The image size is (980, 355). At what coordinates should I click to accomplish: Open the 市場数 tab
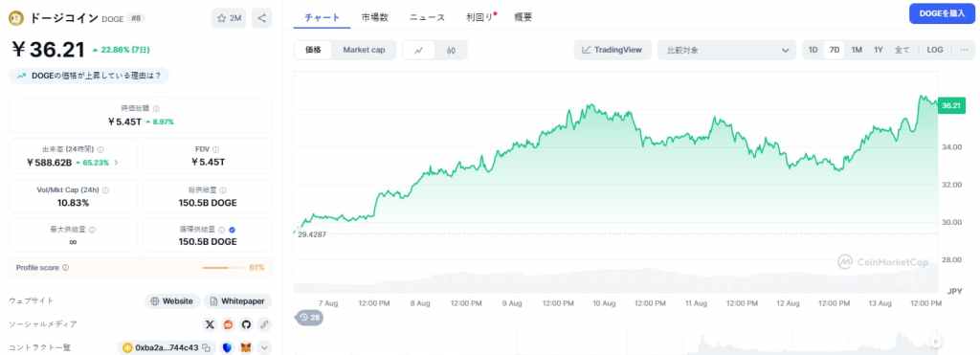(x=374, y=17)
